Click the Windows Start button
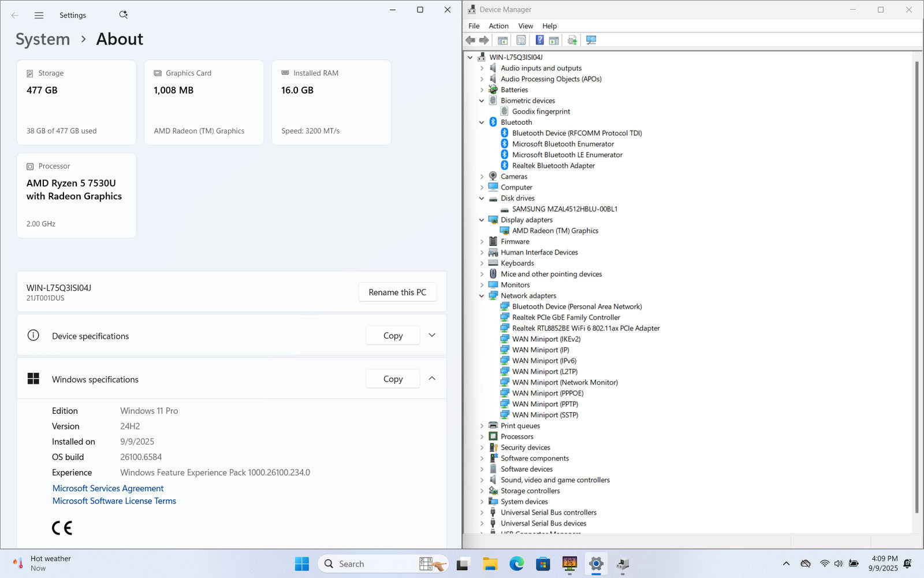The width and height of the screenshot is (924, 578). click(x=301, y=564)
